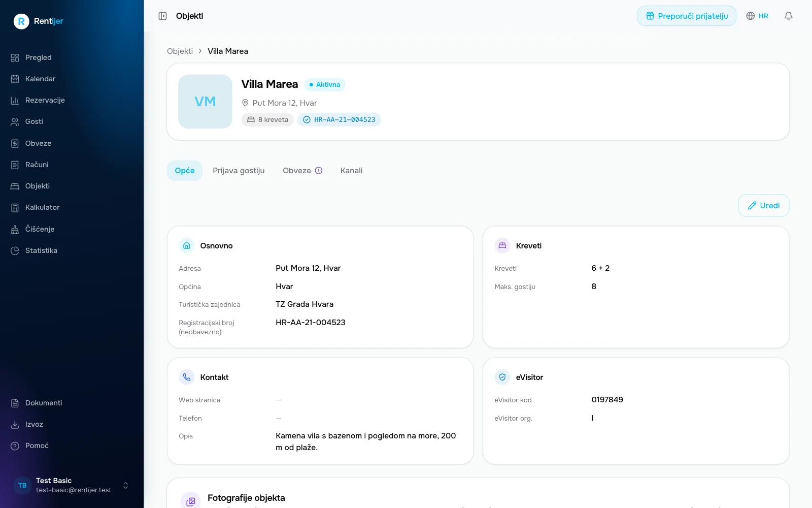Click the Uredi edit button
The image size is (812, 508).
click(x=763, y=206)
